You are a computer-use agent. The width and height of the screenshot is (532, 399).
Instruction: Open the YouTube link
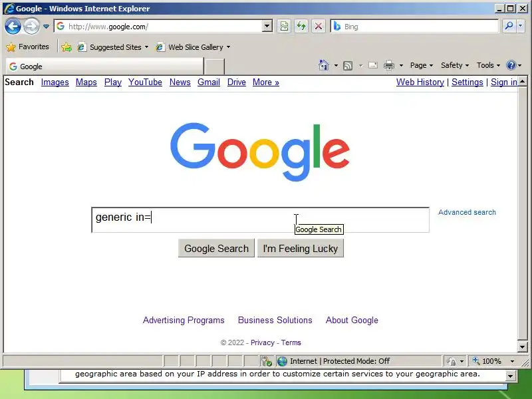coord(145,82)
